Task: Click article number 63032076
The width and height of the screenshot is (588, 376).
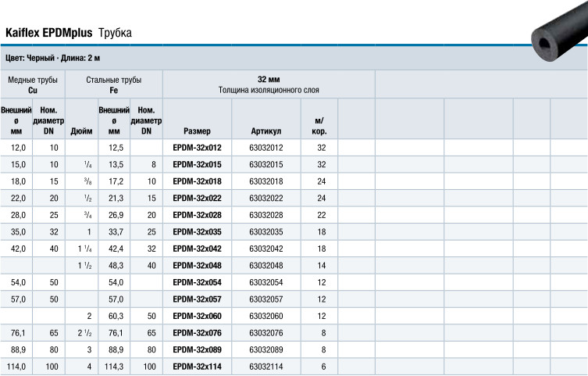Action: pos(265,333)
